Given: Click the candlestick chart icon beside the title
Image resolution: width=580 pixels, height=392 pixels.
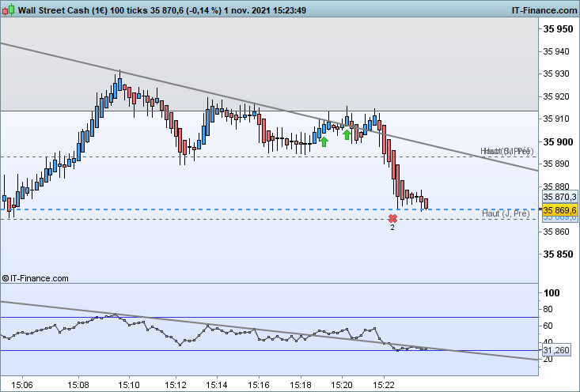Looking at the screenshot, I should click(8, 10).
